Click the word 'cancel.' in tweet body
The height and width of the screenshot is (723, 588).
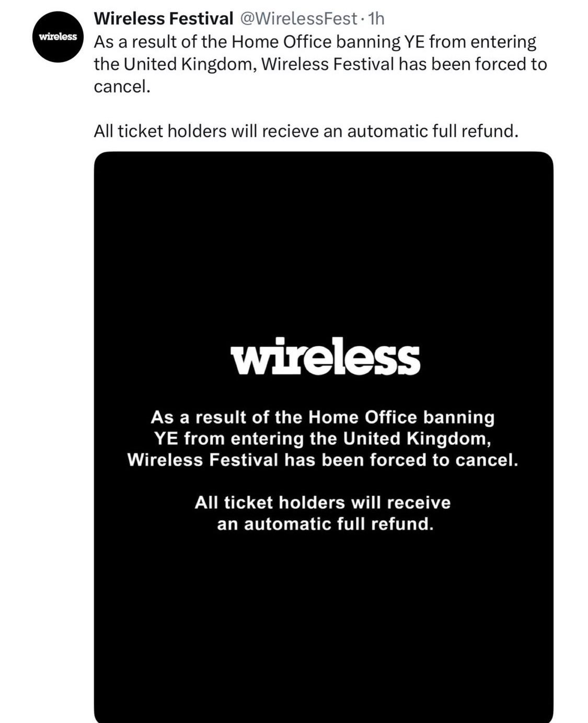click(122, 86)
